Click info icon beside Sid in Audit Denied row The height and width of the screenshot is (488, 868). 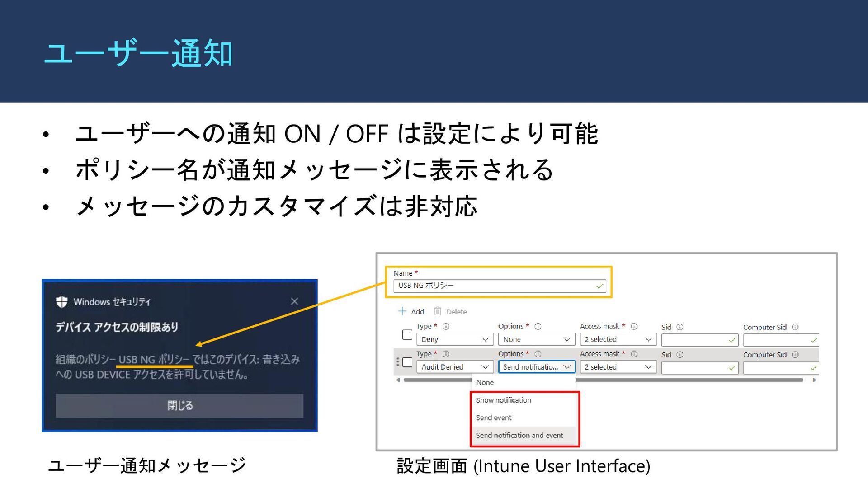coord(679,355)
